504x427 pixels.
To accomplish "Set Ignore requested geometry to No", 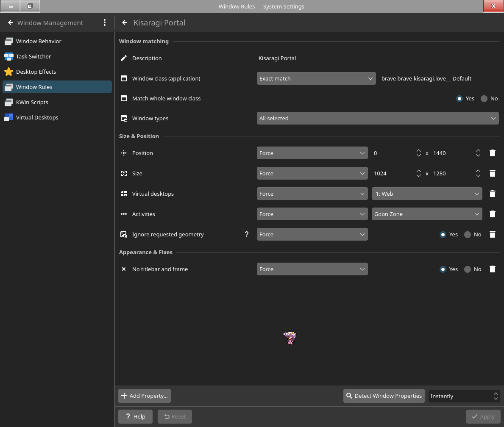I will tap(473, 235).
